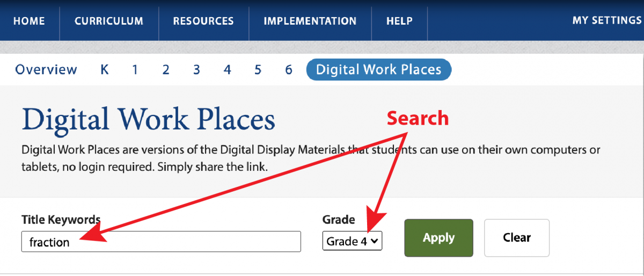
Task: Select grade 4 tab
Action: click(228, 70)
